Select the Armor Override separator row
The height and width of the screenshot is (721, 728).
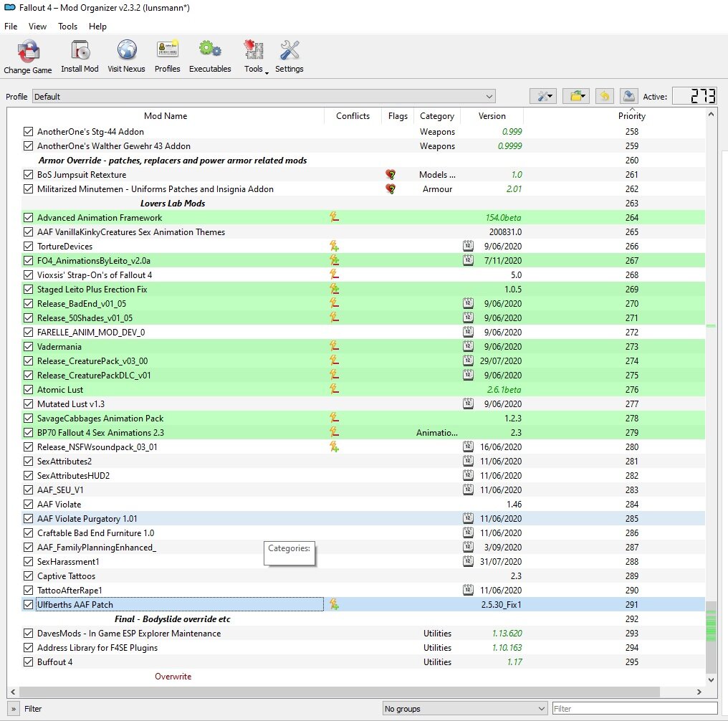[363, 160]
